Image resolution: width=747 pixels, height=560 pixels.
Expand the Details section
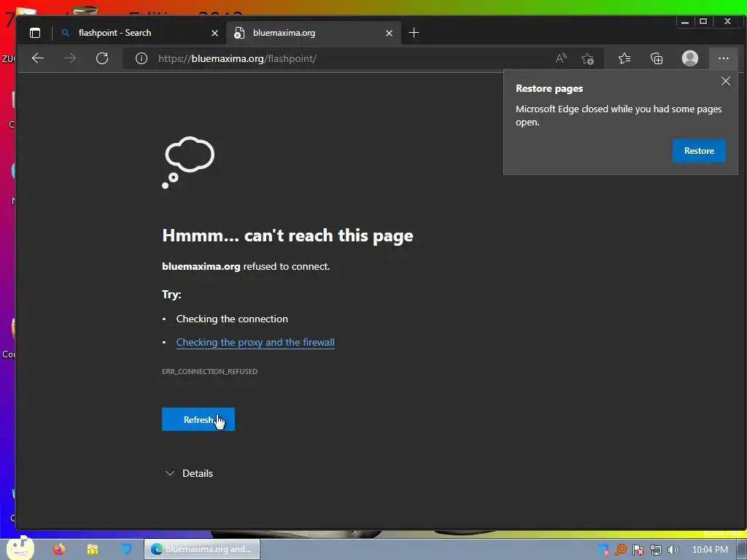point(189,472)
